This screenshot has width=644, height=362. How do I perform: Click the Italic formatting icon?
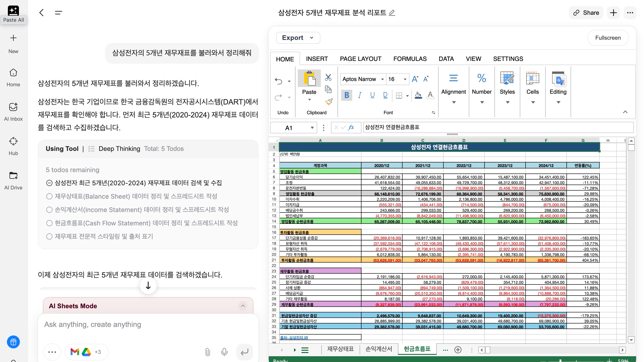[x=359, y=95]
